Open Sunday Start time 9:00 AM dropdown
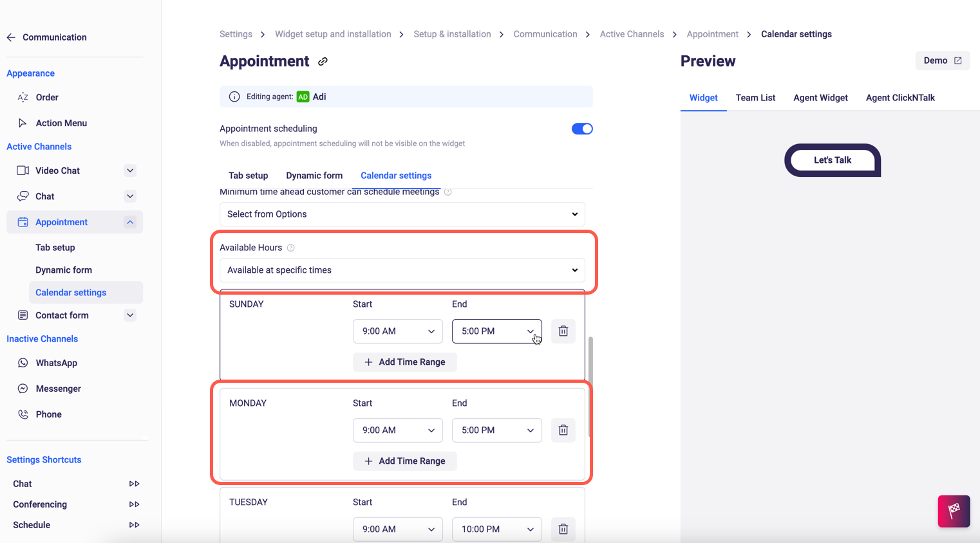The image size is (980, 543). click(x=398, y=331)
